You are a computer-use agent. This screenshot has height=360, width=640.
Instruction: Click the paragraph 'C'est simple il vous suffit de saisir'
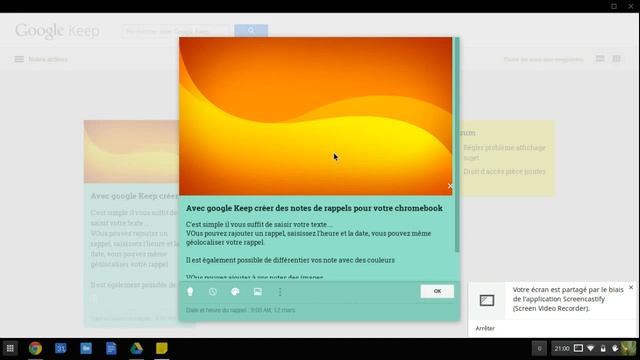(259, 224)
